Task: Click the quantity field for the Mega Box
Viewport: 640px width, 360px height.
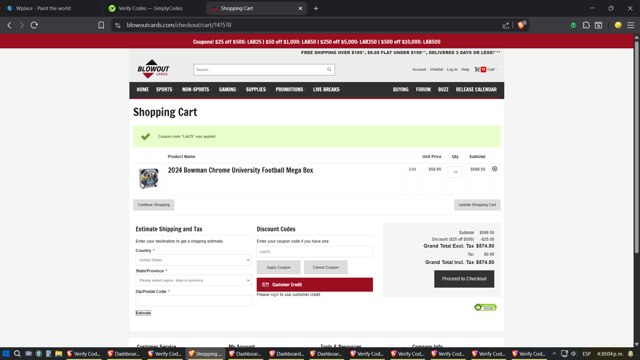Action: [455, 172]
